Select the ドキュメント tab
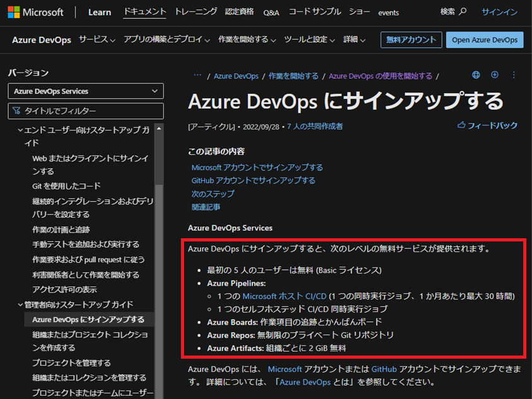Image resolution: width=532 pixels, height=399 pixels. point(144,12)
